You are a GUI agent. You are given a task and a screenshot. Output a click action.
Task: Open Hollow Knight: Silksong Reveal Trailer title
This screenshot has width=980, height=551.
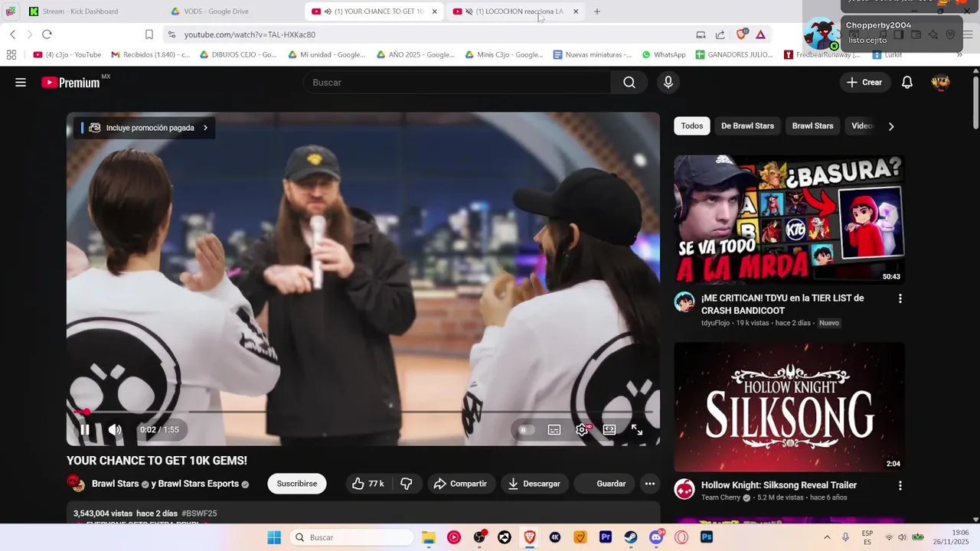click(x=779, y=485)
